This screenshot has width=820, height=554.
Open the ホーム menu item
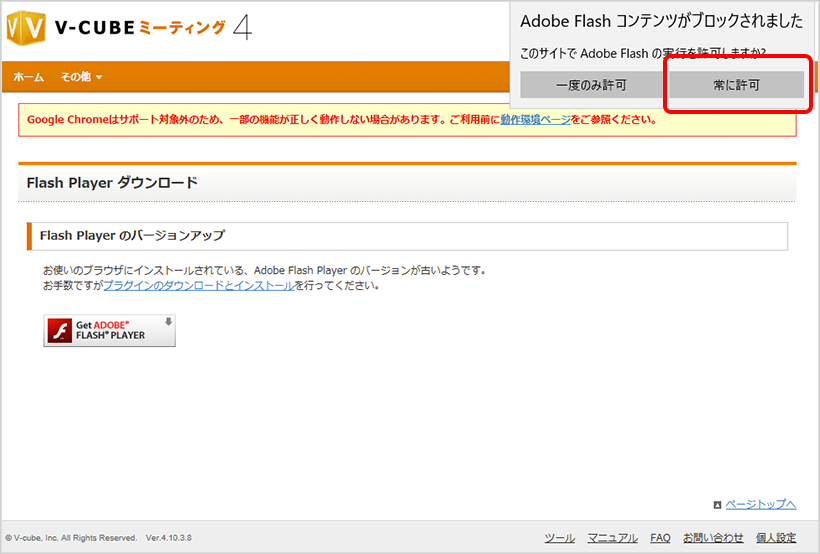(29, 77)
